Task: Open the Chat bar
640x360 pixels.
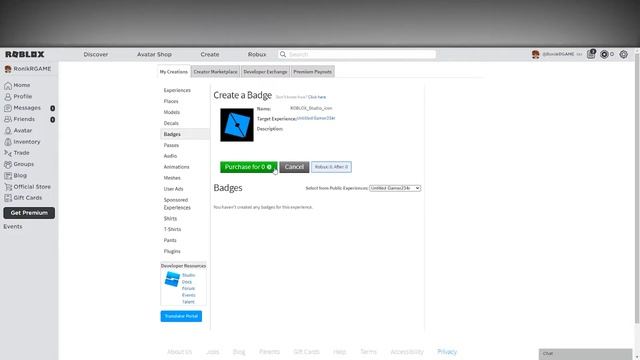Action: click(x=585, y=354)
